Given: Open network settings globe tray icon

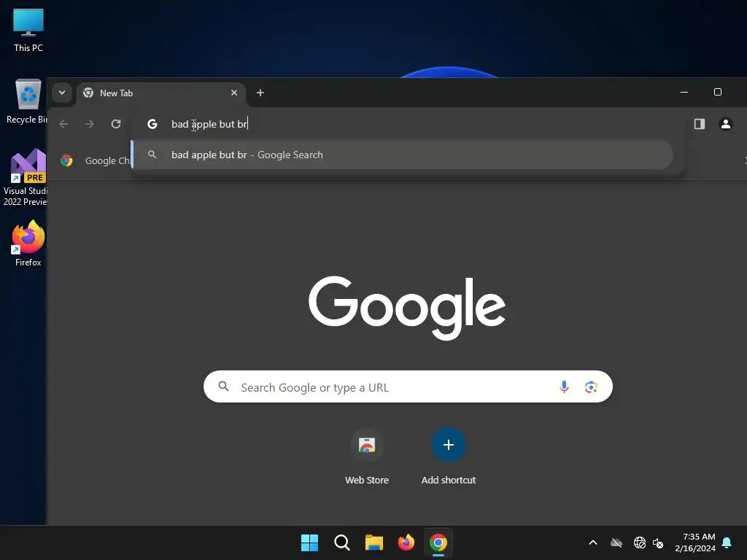Looking at the screenshot, I should [x=639, y=542].
